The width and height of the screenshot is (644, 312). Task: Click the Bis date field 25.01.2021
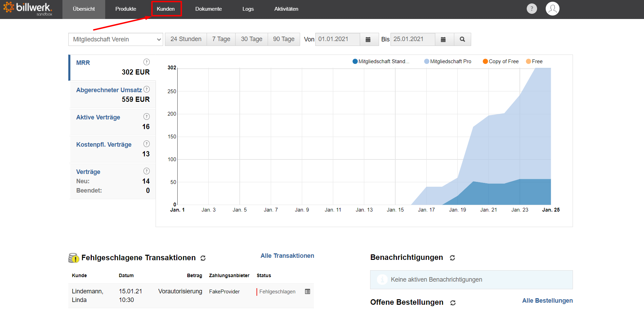pyautogui.click(x=413, y=39)
